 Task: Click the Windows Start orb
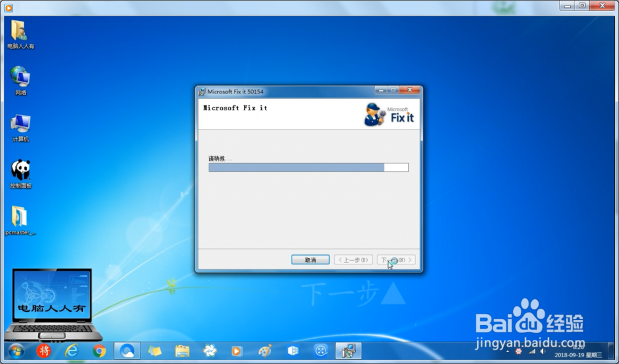coord(16,351)
